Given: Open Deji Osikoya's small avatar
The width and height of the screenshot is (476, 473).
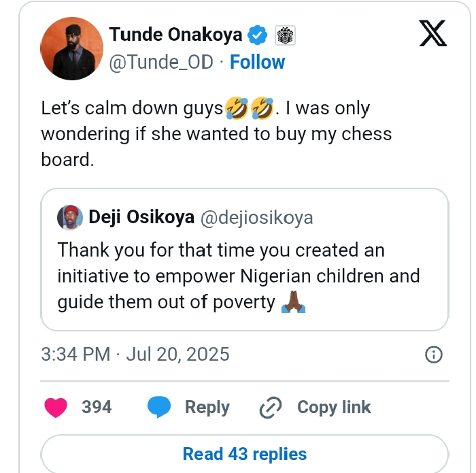Looking at the screenshot, I should [x=70, y=217].
